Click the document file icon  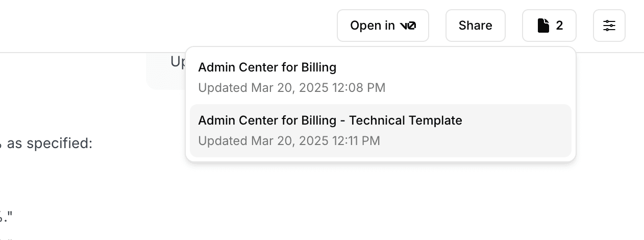tap(543, 26)
